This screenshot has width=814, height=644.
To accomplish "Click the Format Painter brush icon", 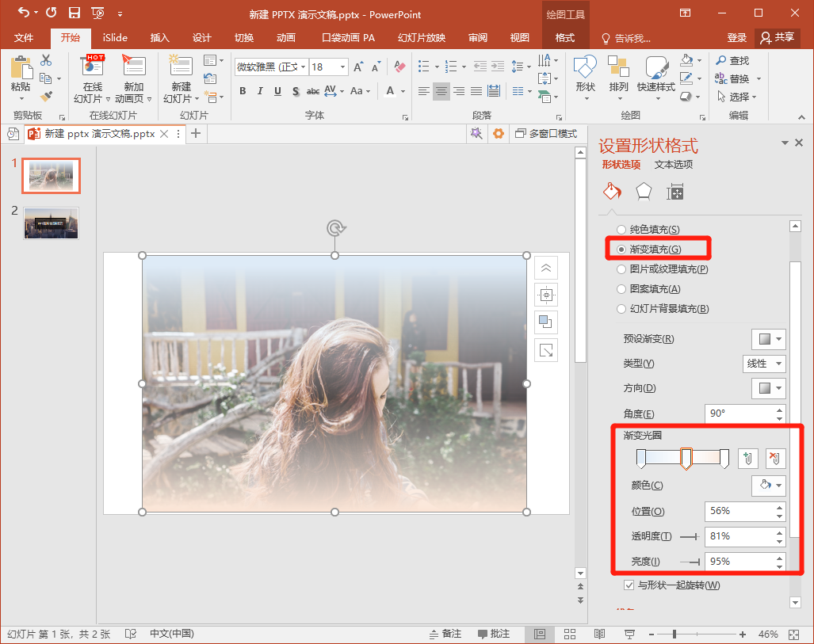I will 46,97.
